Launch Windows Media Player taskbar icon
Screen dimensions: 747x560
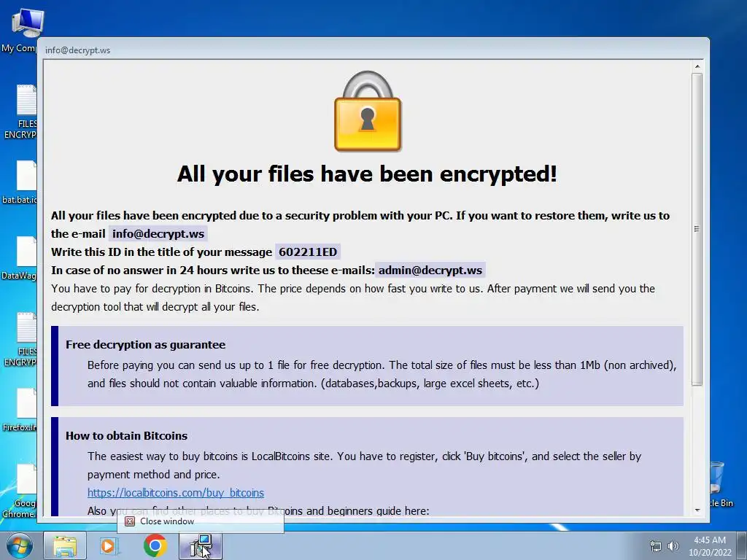click(108, 545)
